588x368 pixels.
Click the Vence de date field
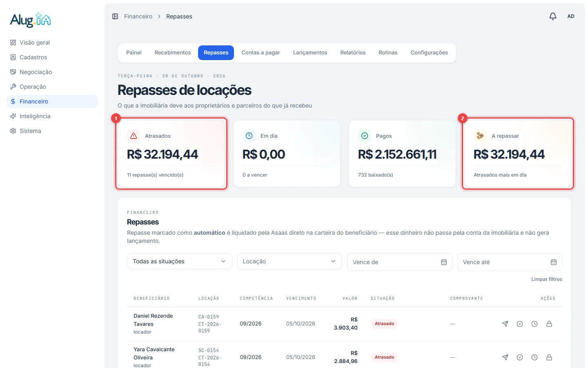(x=399, y=262)
